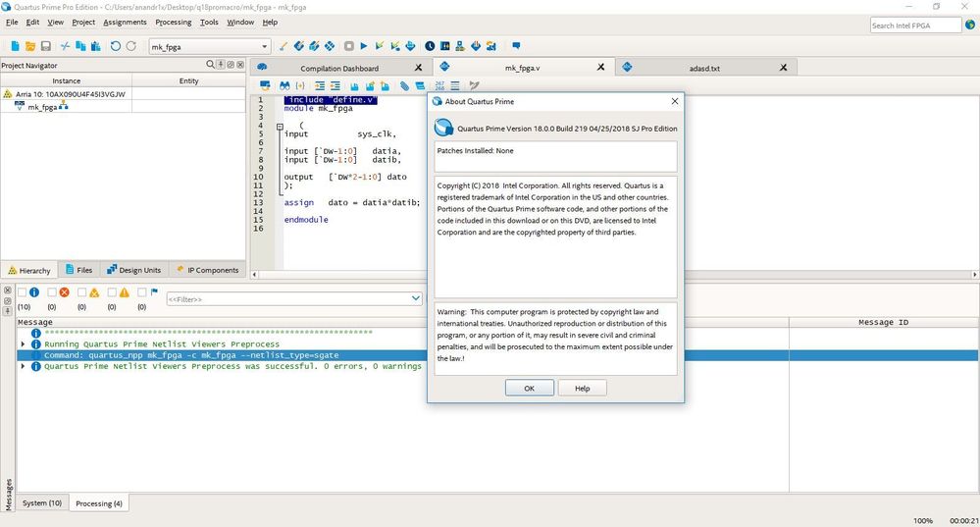The width and height of the screenshot is (980, 527).
Task: Toggle the Error messages filter checkbox
Action: click(52, 292)
